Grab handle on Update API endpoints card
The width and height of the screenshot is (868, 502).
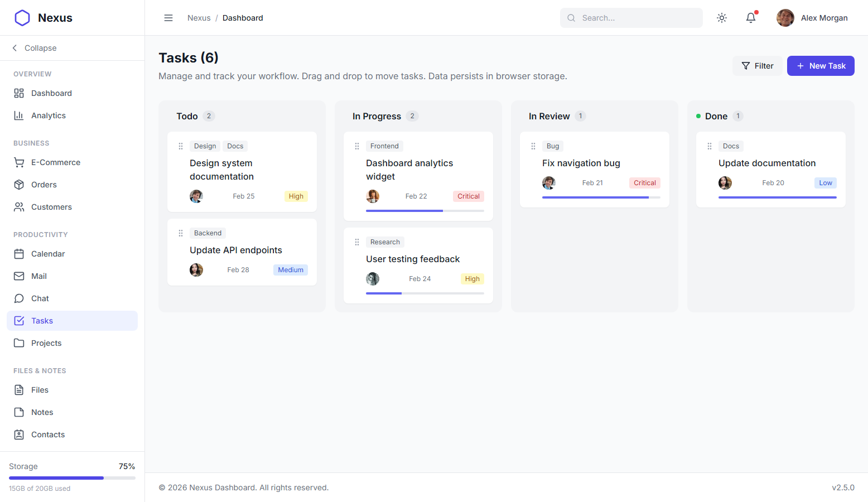tap(181, 233)
